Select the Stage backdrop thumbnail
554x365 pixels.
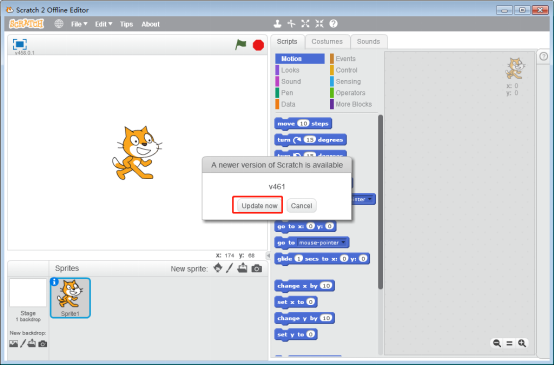pos(28,293)
